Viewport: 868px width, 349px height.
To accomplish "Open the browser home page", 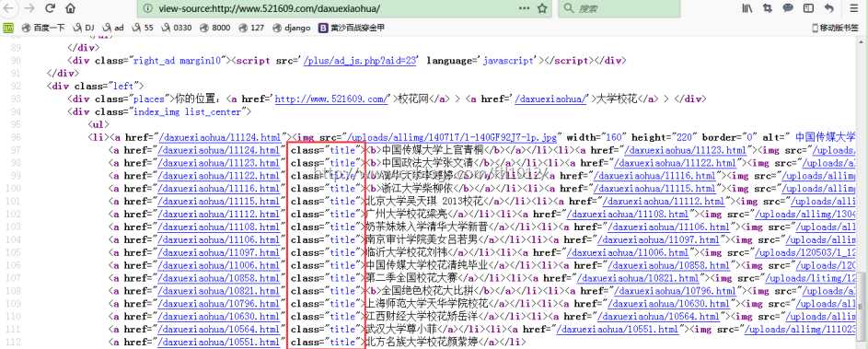I will [x=70, y=8].
